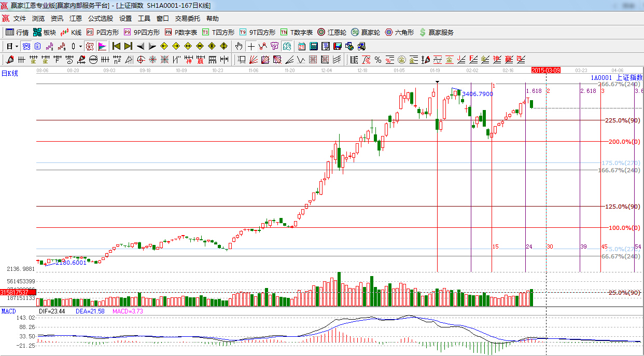This screenshot has height=356, width=644.
Task: Click the 日K线 label on chart
Action: pos(9,74)
